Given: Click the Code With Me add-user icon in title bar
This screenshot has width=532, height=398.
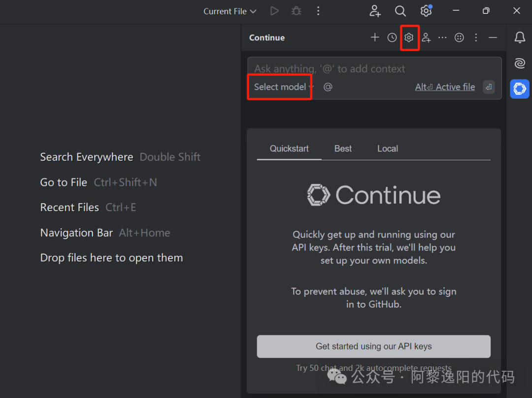Looking at the screenshot, I should [x=375, y=11].
